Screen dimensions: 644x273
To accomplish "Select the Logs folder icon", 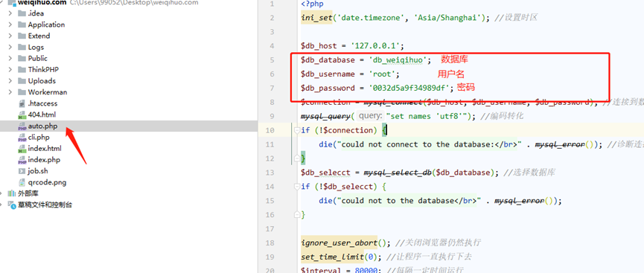I will [x=22, y=47].
